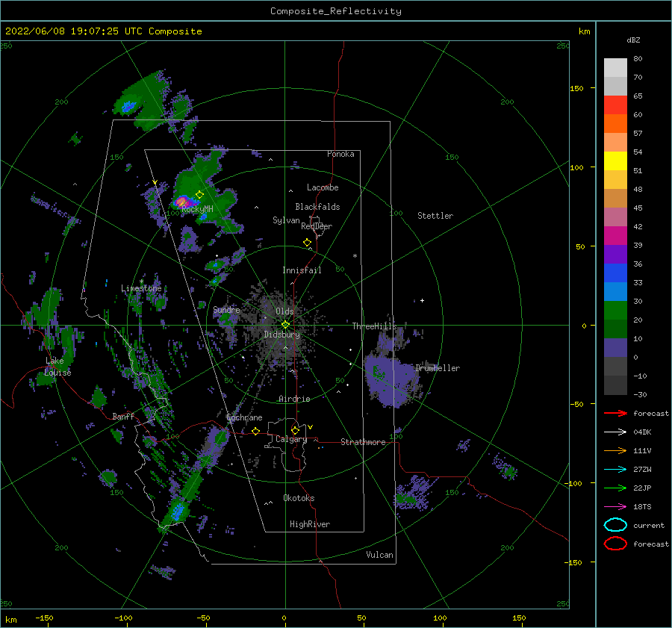Click the Sylvan label

coord(286,220)
